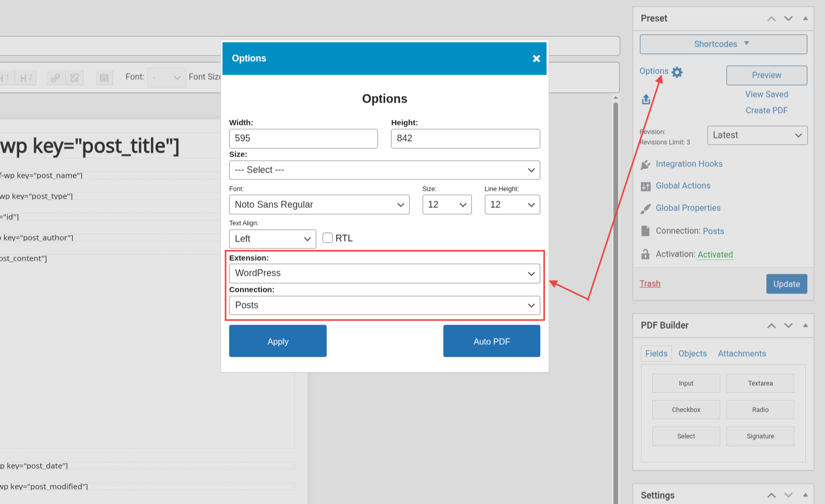Enable the RTL checkbox
Viewport: 825px width, 504px height.
pyautogui.click(x=328, y=238)
